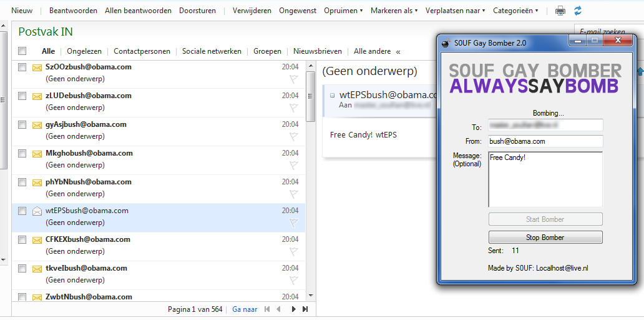
Task: Click the Ga naar page link
Action: (x=245, y=309)
